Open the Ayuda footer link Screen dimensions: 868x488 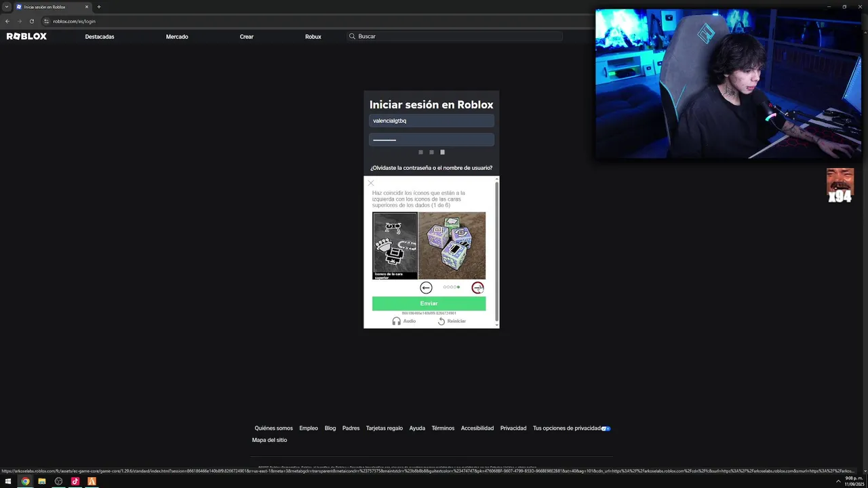(417, 428)
